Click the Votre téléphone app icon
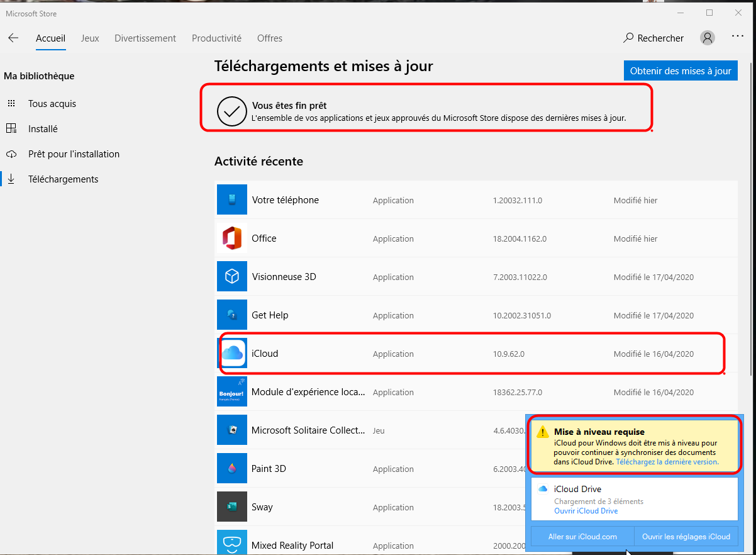This screenshot has width=756, height=555. coord(232,200)
